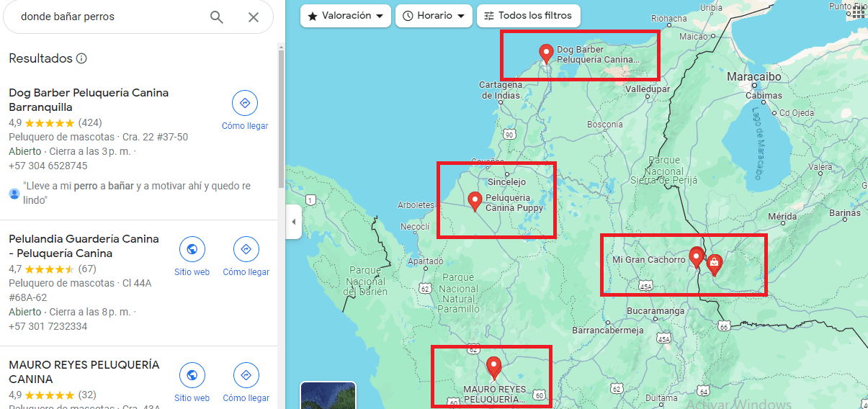Click the Barrancabermeja map label
The image size is (868, 409).
[x=607, y=331]
